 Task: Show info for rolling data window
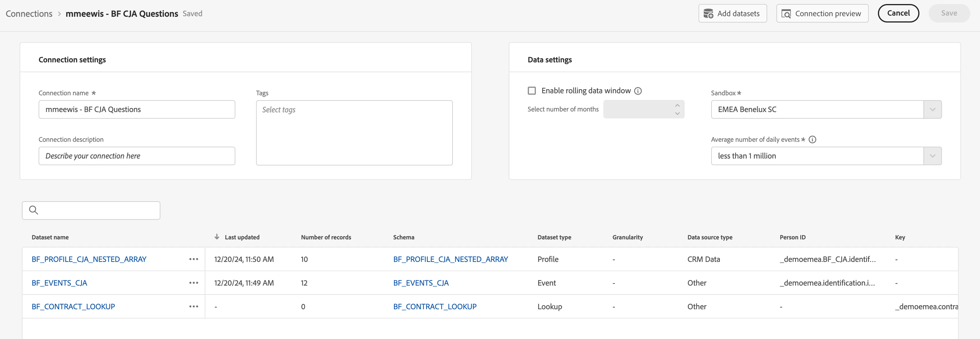(x=638, y=91)
